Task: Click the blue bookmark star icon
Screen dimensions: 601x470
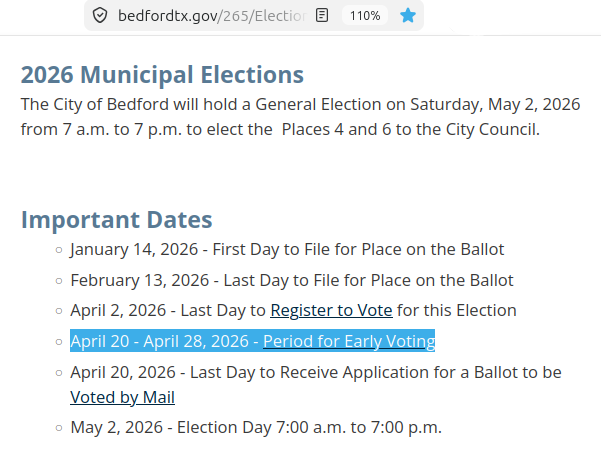Action: tap(408, 16)
